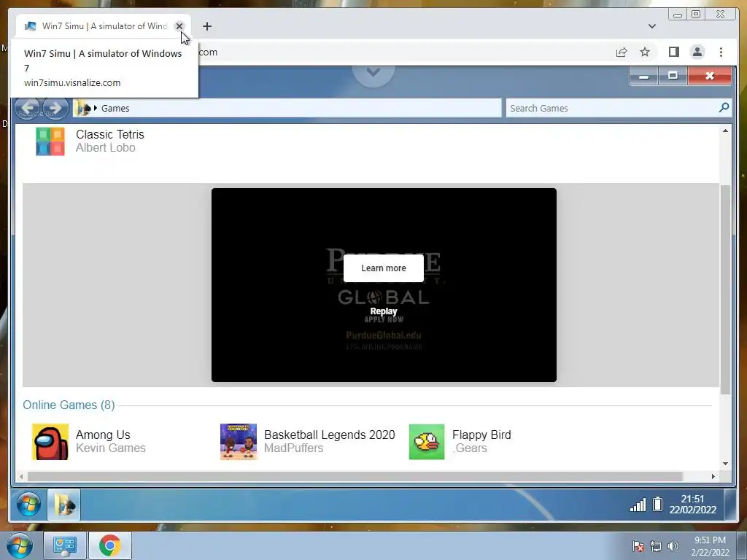The image size is (747, 560).
Task: Open the simulated clock showing 21:51
Action: [693, 505]
